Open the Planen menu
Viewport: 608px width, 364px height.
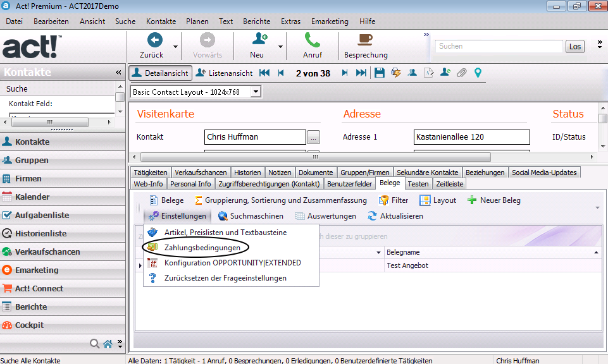(197, 21)
